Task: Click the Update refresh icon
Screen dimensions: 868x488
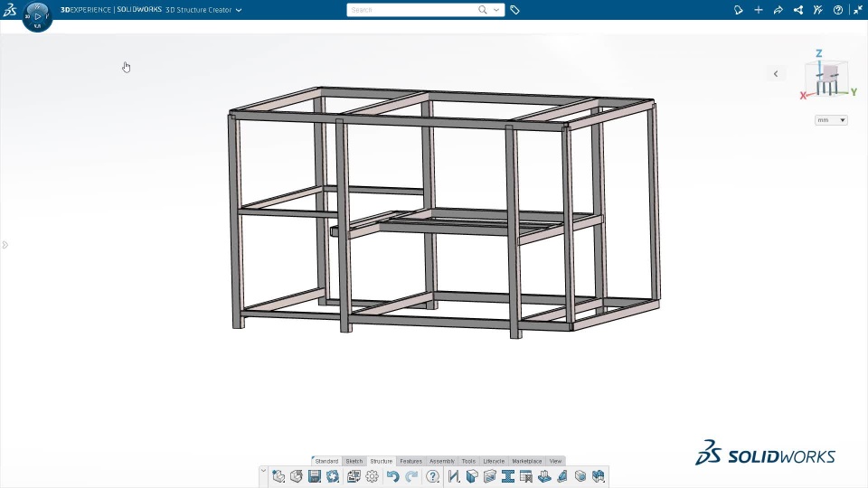Action: pos(333,476)
